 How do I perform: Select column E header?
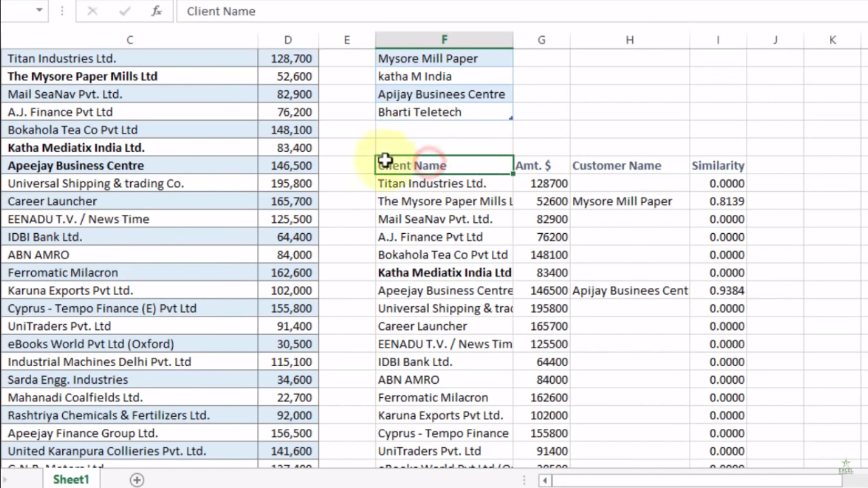click(347, 40)
